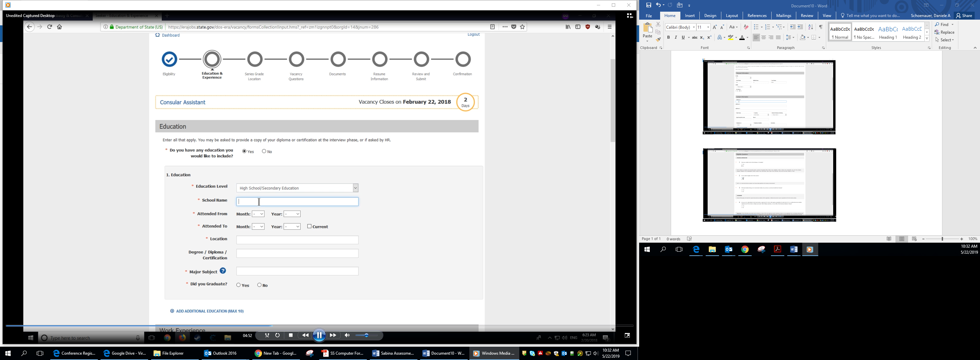The image size is (980, 360).
Task: Click the stop playback button
Action: tap(291, 335)
